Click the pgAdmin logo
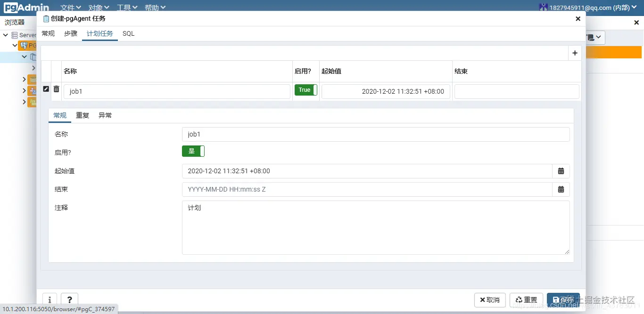 tap(26, 7)
